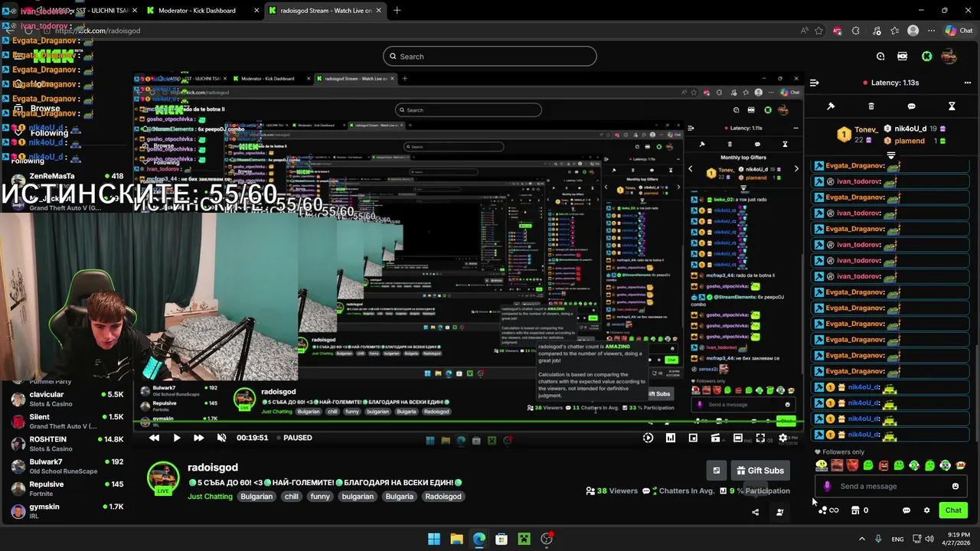Open the stream stats bars icon

(x=671, y=438)
